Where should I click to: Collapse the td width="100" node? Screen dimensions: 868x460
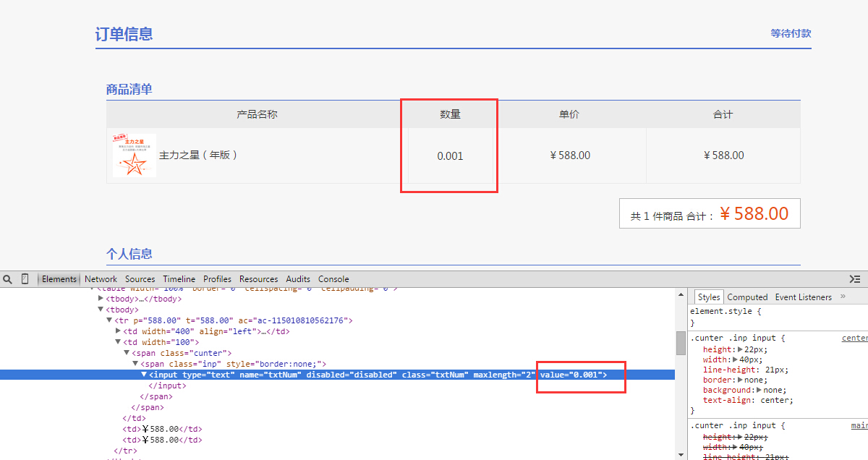[119, 342]
